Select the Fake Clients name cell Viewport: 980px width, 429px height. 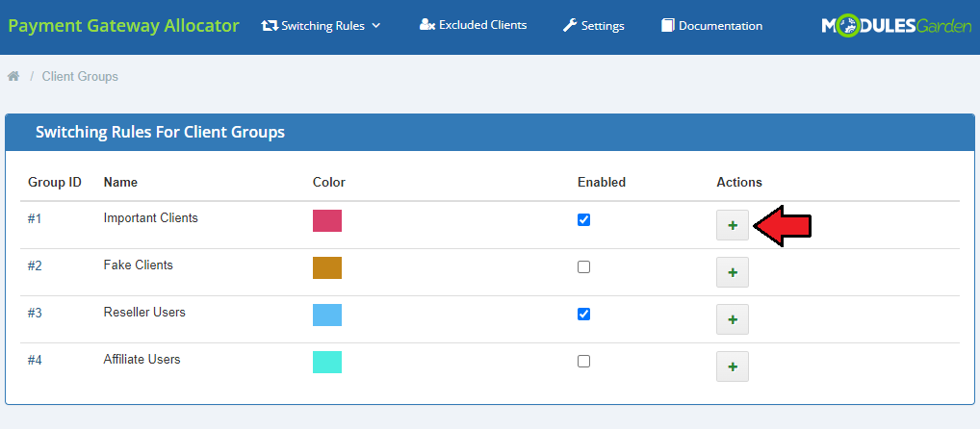[x=138, y=265]
